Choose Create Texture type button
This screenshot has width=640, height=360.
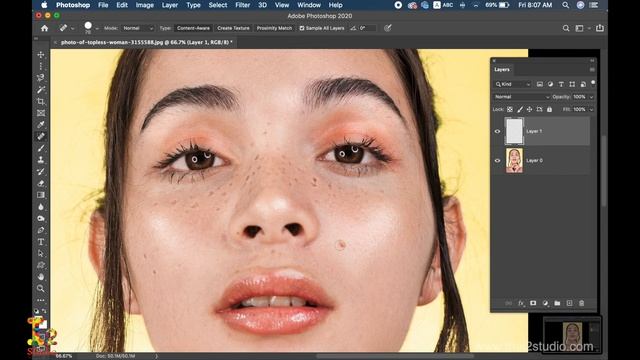233,28
